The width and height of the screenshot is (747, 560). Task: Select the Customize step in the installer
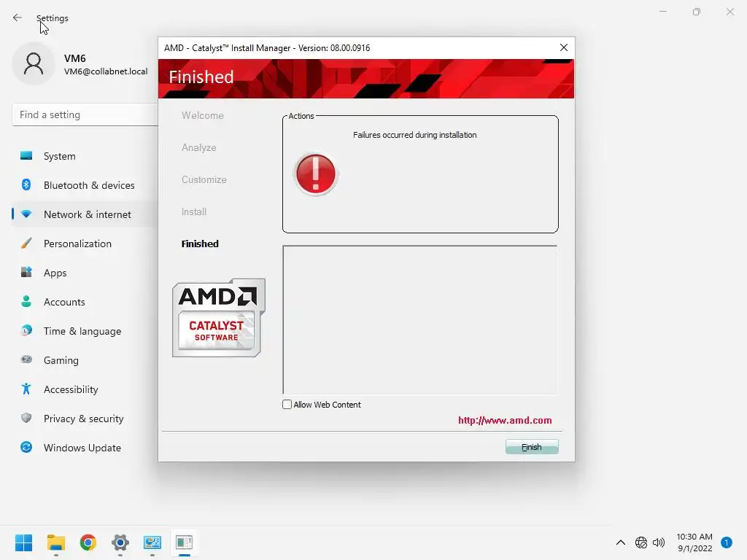[204, 179]
